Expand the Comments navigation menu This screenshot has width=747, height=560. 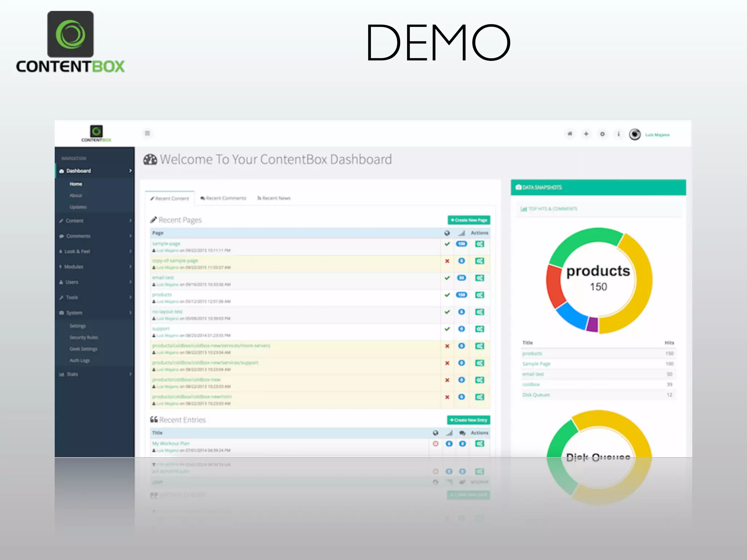[94, 236]
